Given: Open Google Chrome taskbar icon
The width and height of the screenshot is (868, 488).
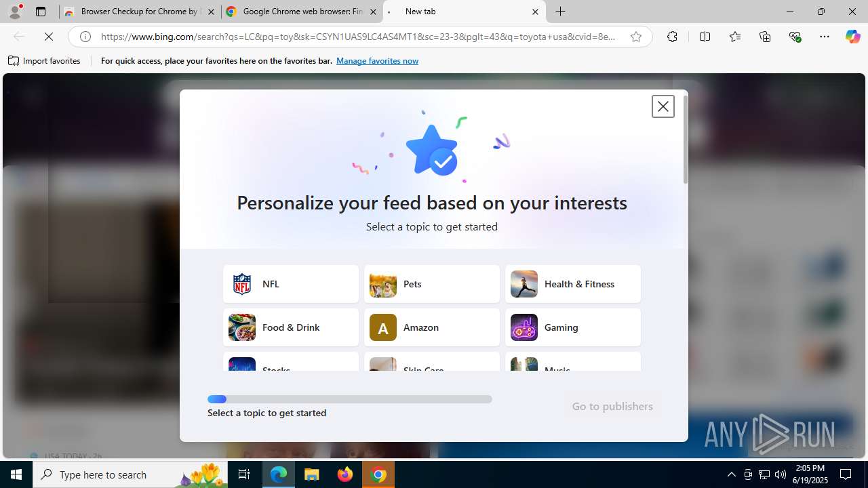Looking at the screenshot, I should (x=378, y=474).
